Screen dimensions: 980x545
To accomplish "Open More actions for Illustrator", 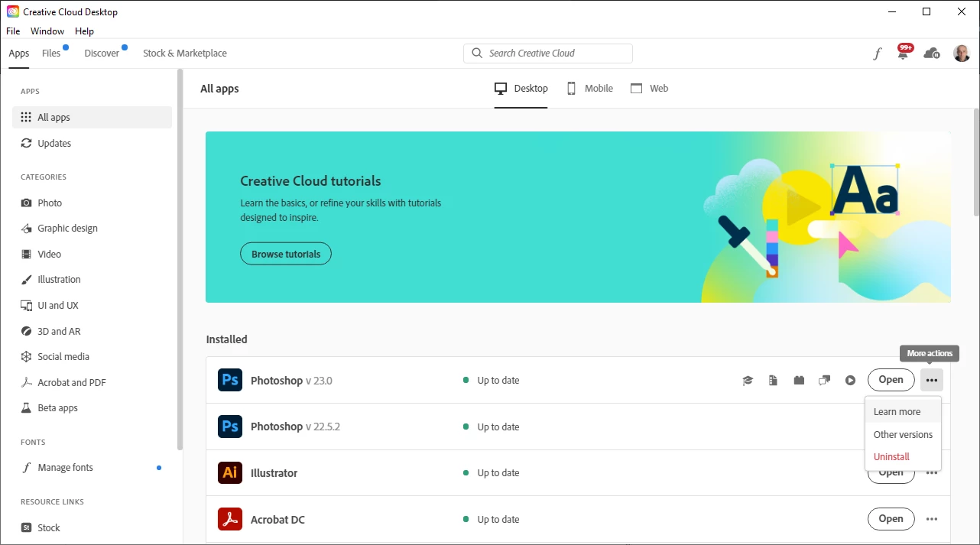I will pos(932,473).
